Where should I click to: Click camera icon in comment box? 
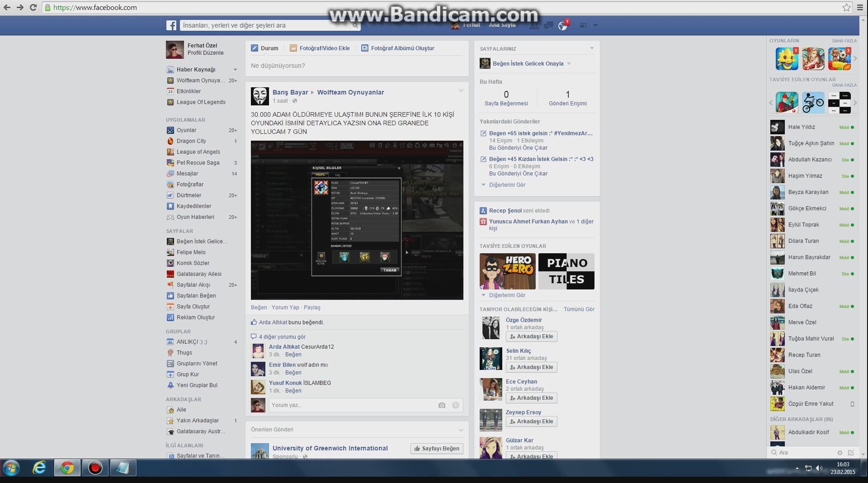point(442,405)
